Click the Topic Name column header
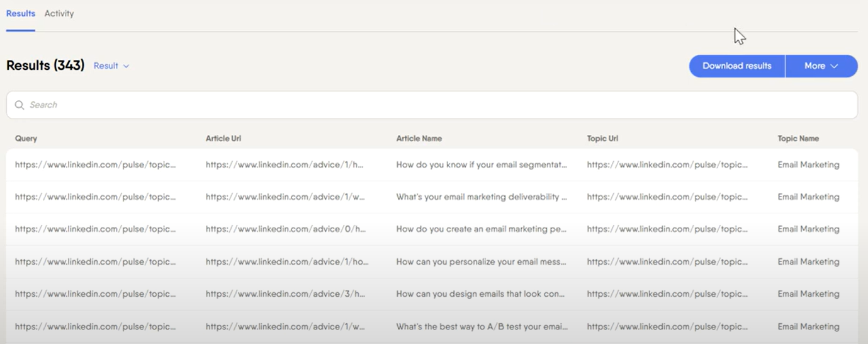The height and width of the screenshot is (344, 868). click(x=798, y=138)
